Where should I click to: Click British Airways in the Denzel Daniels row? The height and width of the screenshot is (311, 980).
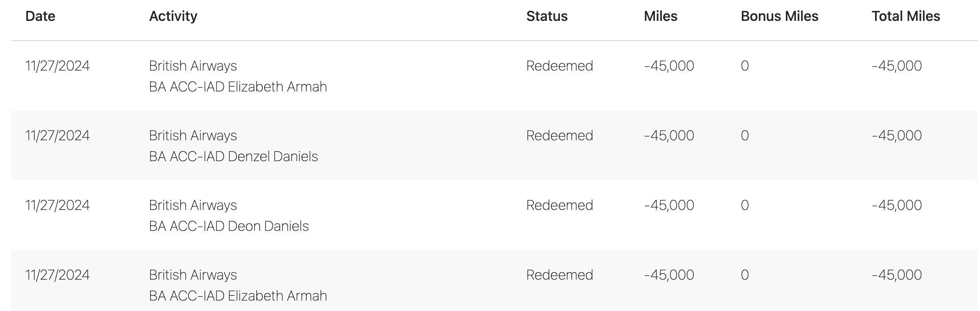[193, 135]
